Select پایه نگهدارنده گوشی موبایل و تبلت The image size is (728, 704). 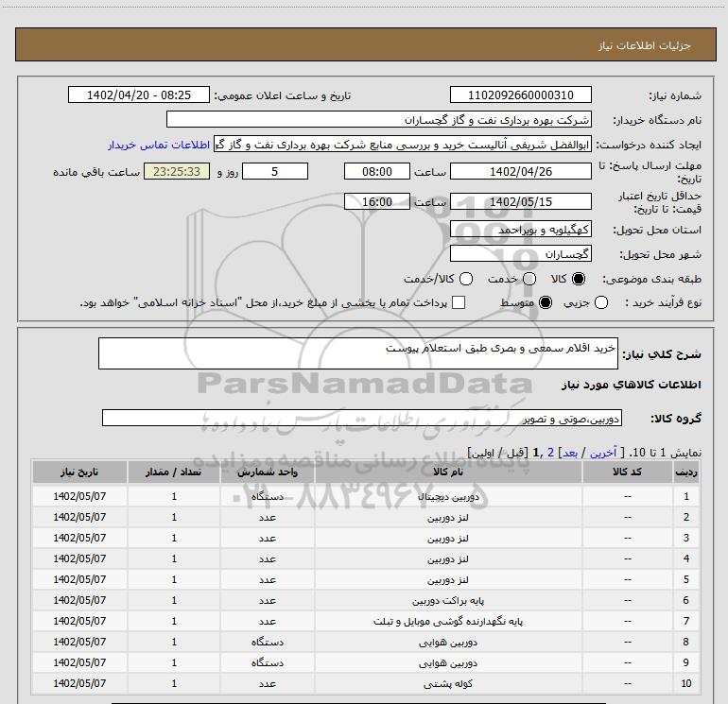(448, 622)
